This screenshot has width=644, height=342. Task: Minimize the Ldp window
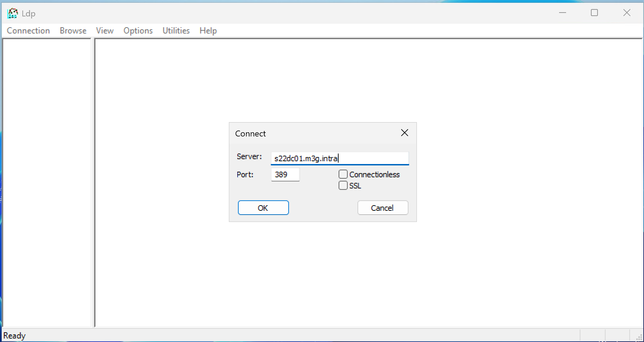click(562, 13)
